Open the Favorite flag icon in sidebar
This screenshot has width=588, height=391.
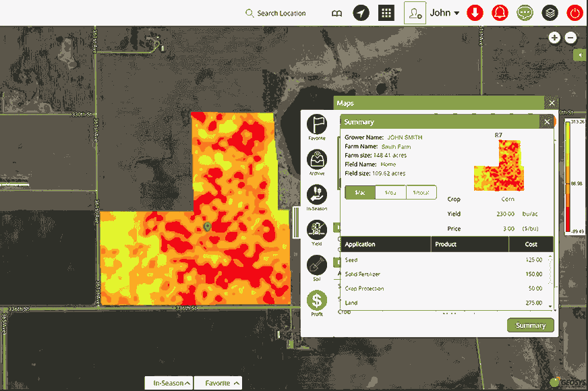[317, 125]
